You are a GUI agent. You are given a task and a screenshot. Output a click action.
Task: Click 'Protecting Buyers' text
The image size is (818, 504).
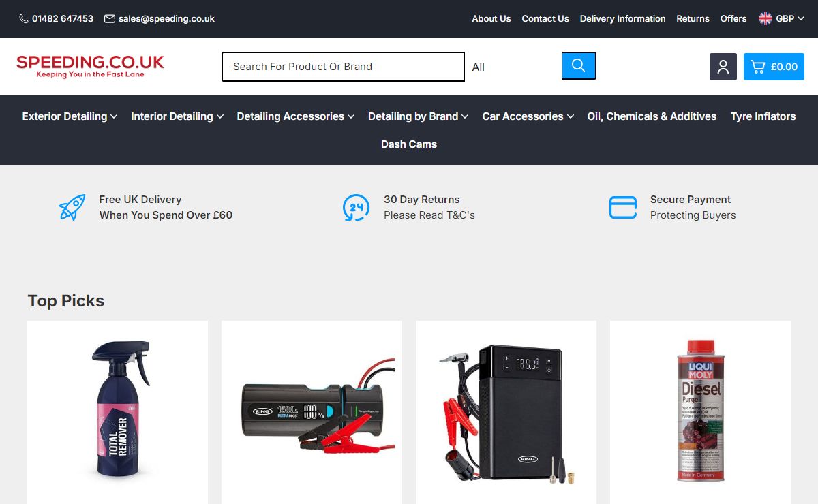coord(693,215)
